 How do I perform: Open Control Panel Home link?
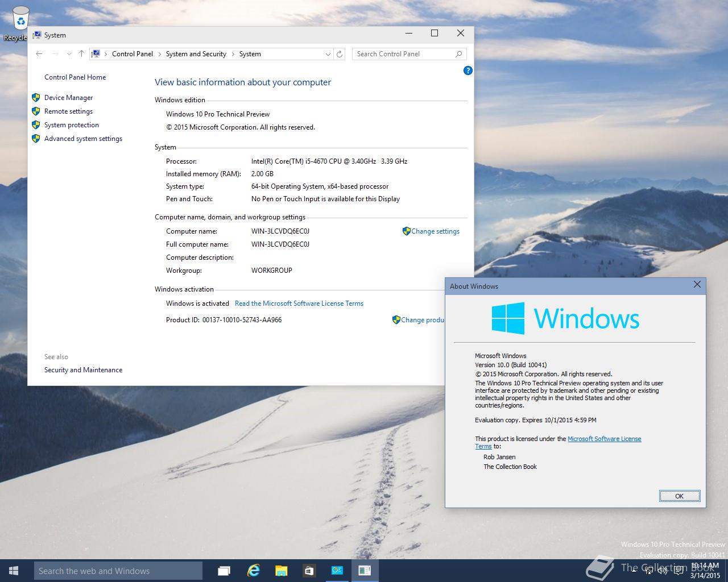click(x=75, y=77)
